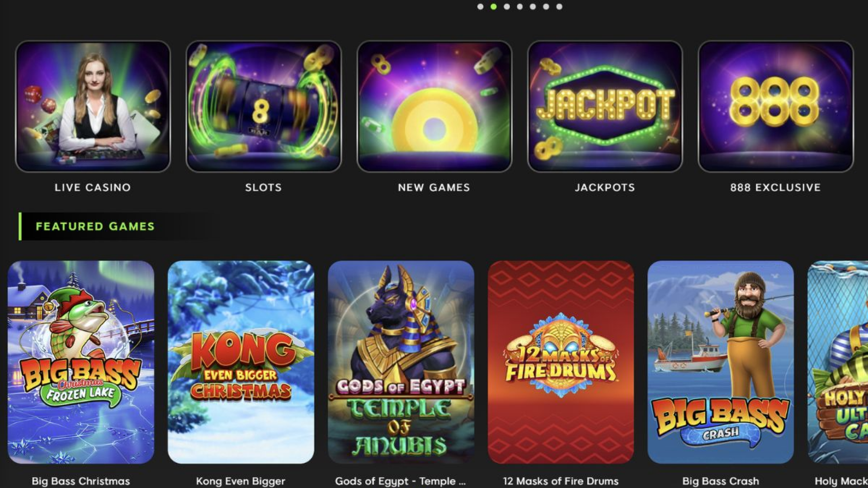Open the New Games category tile
868x488 pixels.
pyautogui.click(x=434, y=106)
